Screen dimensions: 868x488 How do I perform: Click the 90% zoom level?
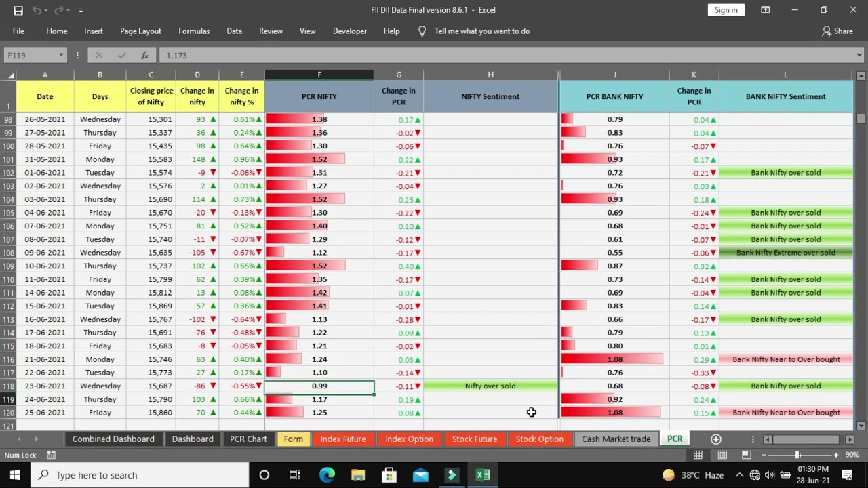point(852,455)
